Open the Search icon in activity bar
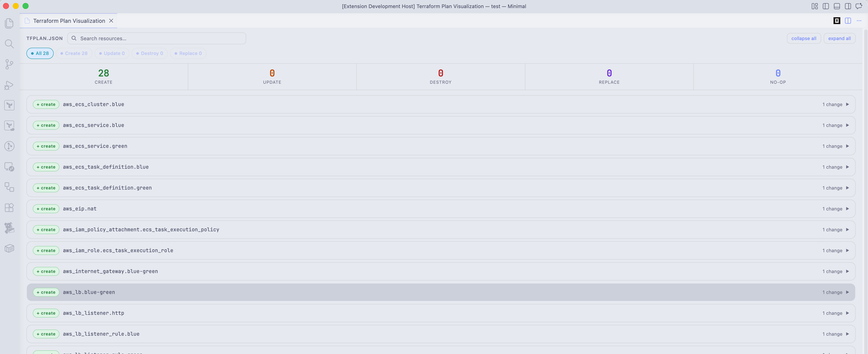Screen dimensions: 868x354 [9, 44]
